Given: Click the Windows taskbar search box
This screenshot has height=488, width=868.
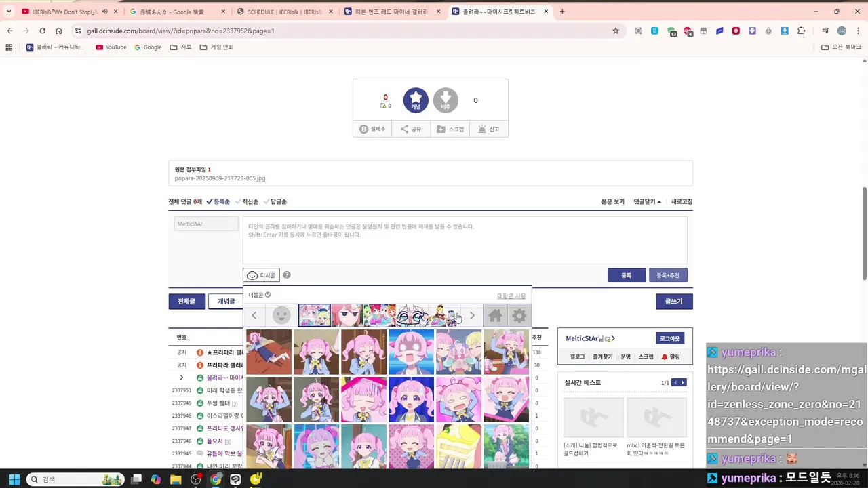Looking at the screenshot, I should click(x=77, y=479).
